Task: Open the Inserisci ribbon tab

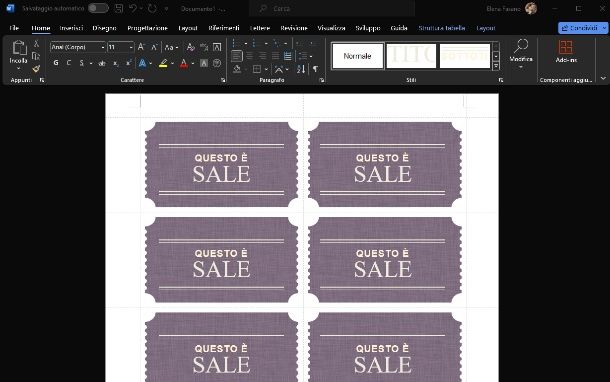Action: (x=71, y=28)
